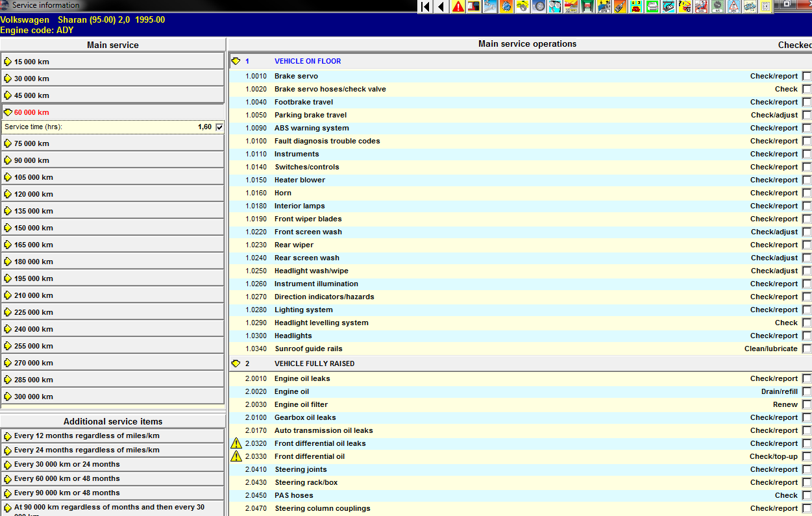Collapse the VEHICLE ON FLOOR section
Screen dimensions: 812x516
point(236,61)
